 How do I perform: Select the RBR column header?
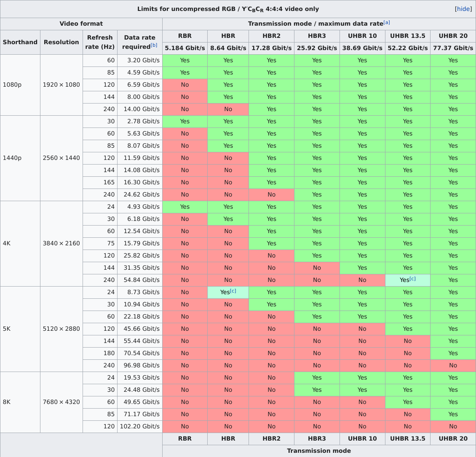tap(185, 36)
